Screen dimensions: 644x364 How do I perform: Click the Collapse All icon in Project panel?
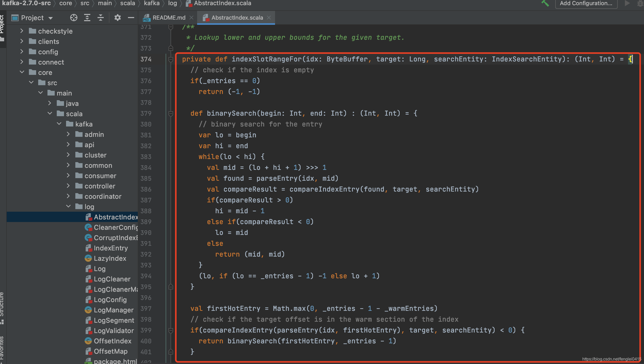[x=101, y=18]
